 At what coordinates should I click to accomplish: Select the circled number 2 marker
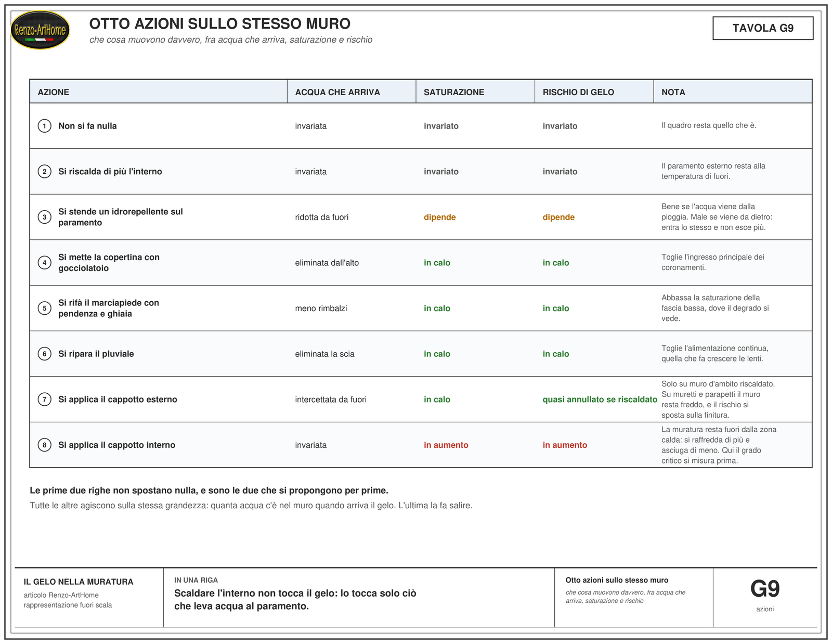click(x=45, y=172)
